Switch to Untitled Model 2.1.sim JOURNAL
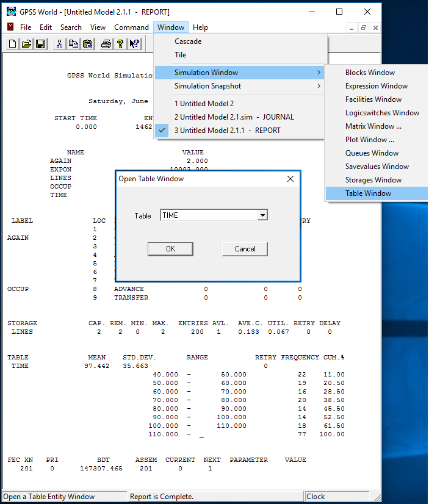This screenshot has width=429, height=504. pyautogui.click(x=239, y=117)
